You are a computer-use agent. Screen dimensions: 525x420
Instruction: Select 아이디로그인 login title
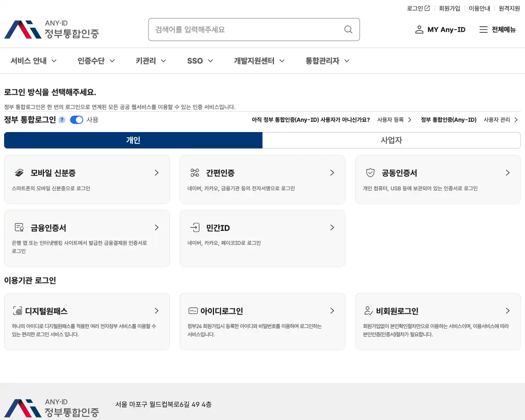click(x=222, y=311)
